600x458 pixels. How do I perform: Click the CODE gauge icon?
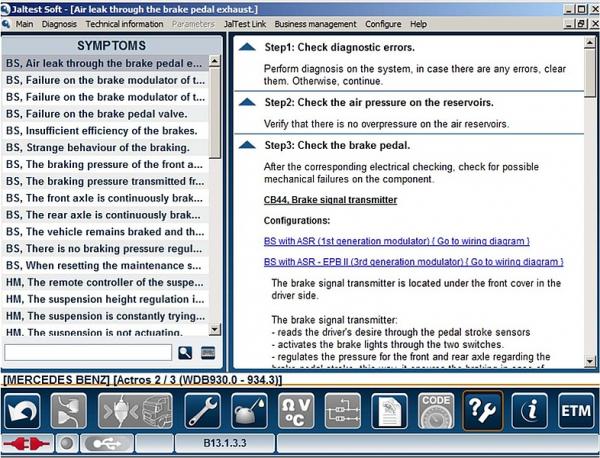click(436, 411)
